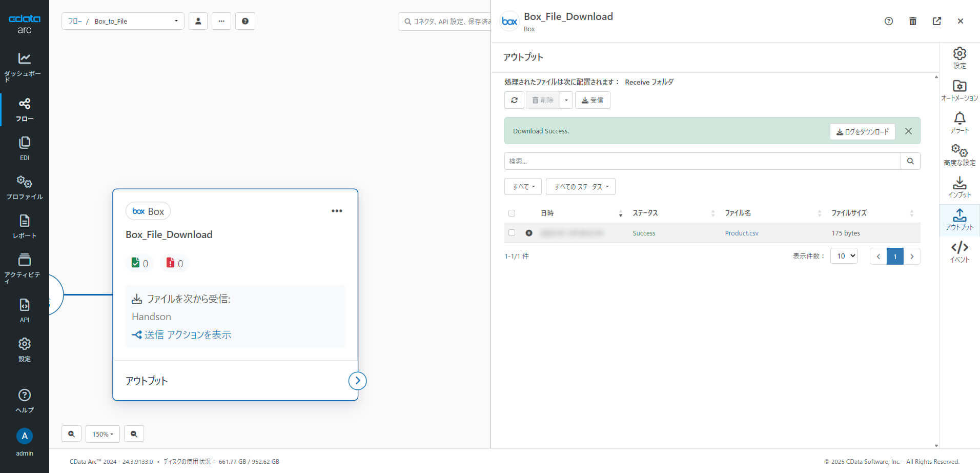Open the rows-per-page dropdown
980x473 pixels.
pyautogui.click(x=844, y=256)
